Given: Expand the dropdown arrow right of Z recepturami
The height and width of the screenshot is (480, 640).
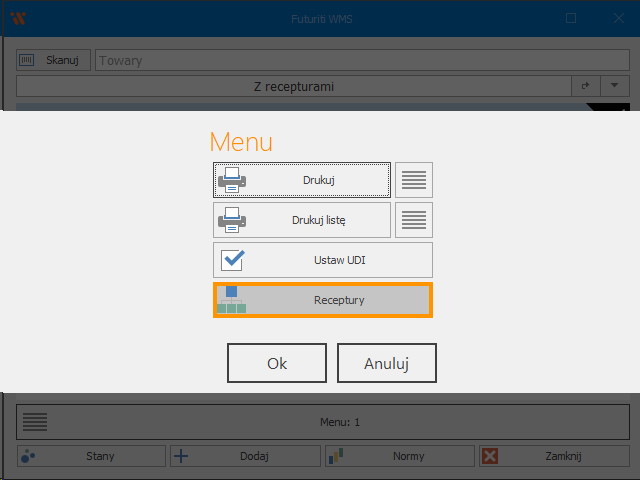Looking at the screenshot, I should coord(614,86).
